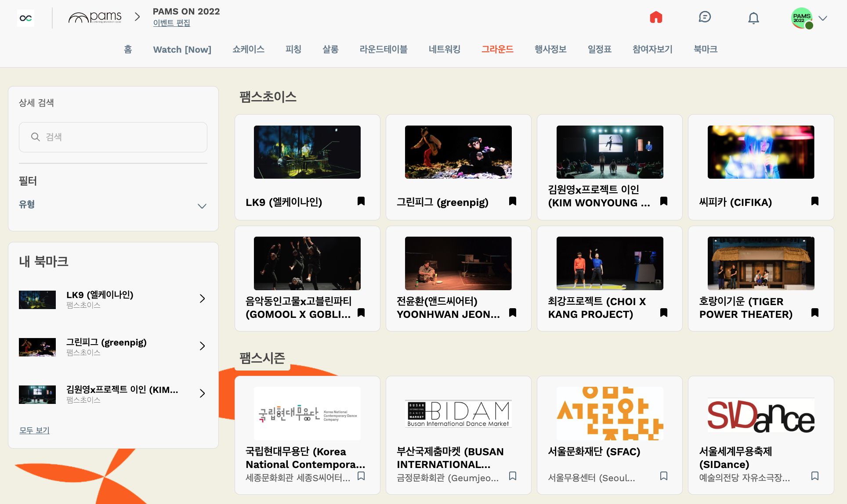
Task: Open the notifications bell icon
Action: click(x=753, y=18)
